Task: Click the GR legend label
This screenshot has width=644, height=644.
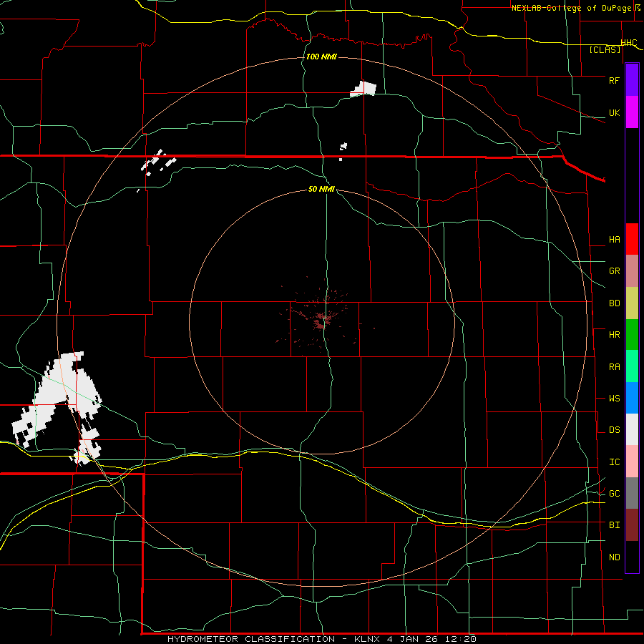Action: (614, 271)
